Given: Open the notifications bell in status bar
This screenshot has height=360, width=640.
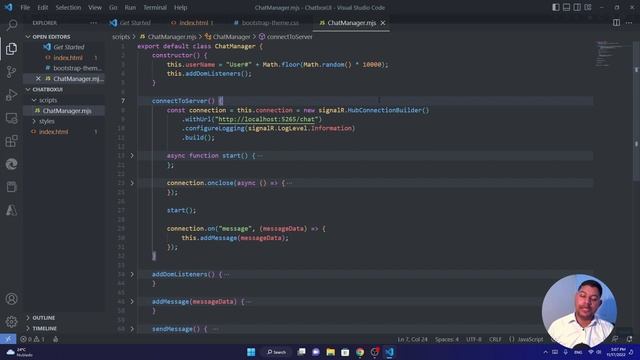Looking at the screenshot, I should tap(629, 339).
